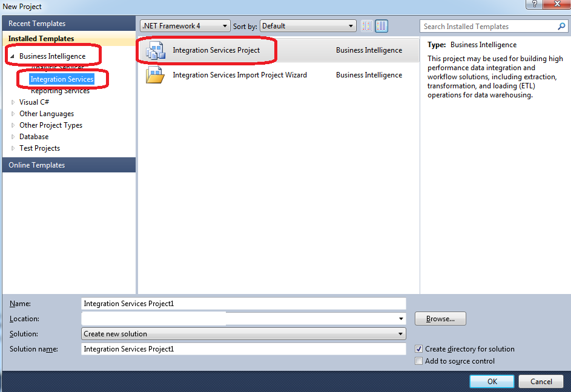Select Integration Services Import Project Wizard text
Screen dimensions: 571x392
[x=240, y=75]
